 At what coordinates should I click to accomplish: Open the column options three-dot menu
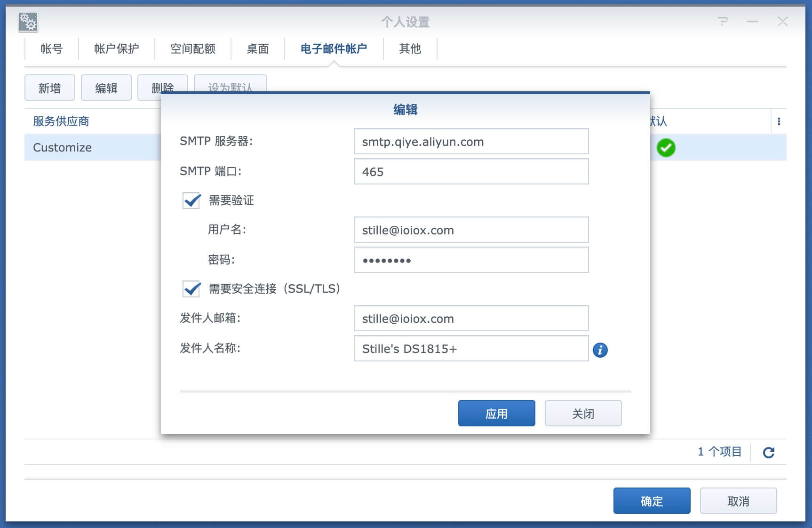779,121
